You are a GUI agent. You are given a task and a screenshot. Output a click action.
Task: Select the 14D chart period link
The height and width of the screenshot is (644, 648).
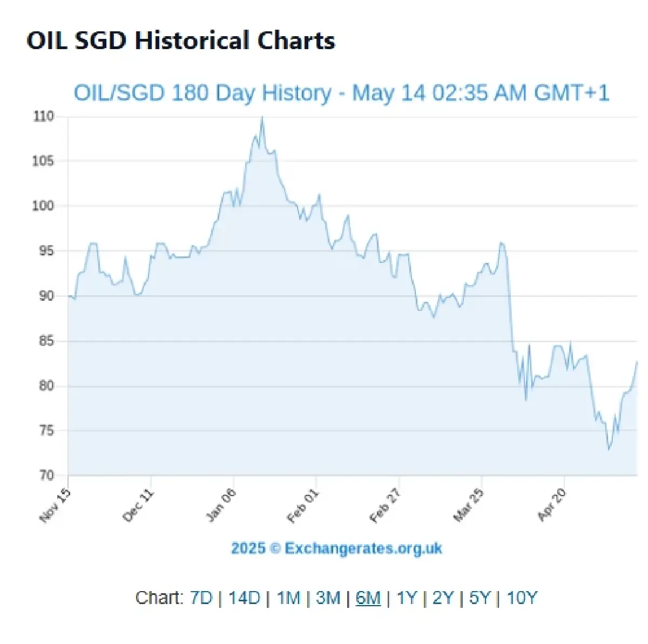click(244, 598)
